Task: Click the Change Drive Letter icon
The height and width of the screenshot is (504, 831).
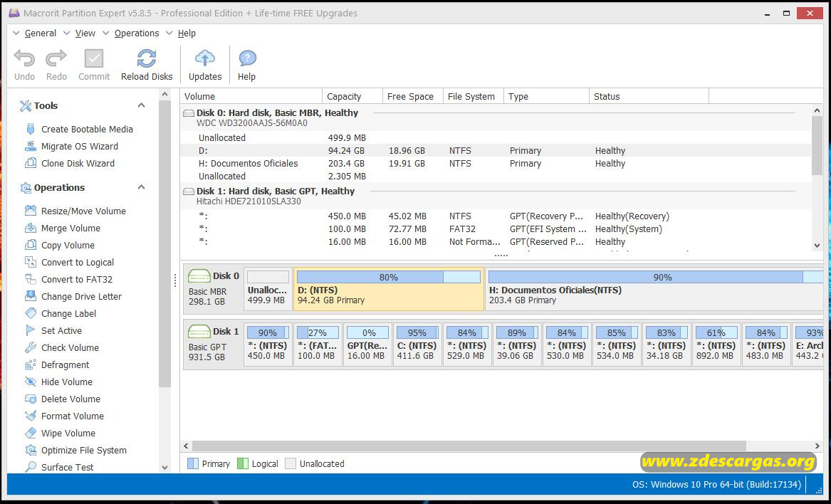Action: tap(31, 296)
